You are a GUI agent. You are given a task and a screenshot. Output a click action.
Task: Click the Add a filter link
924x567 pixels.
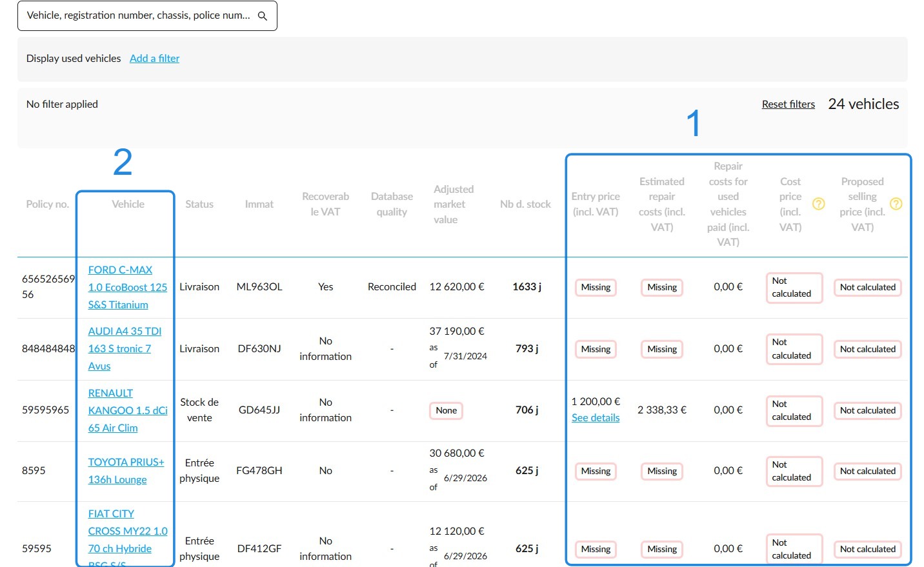(x=154, y=58)
